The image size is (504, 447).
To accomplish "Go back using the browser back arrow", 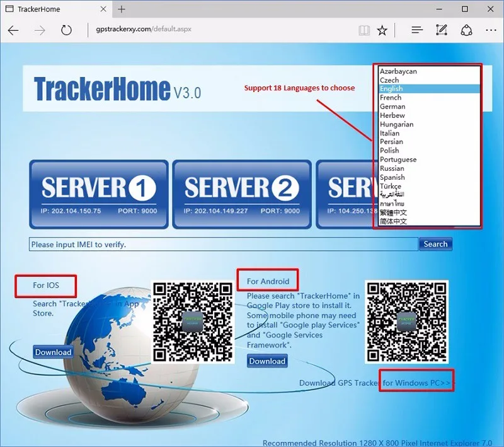I will 13,30.
